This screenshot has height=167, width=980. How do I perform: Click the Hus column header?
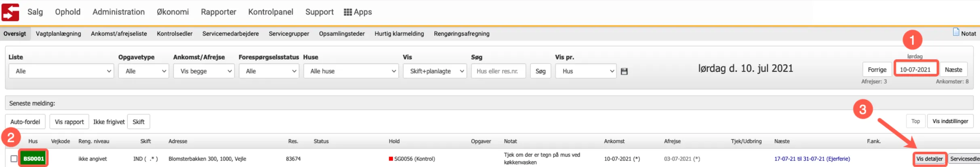pos(33,141)
